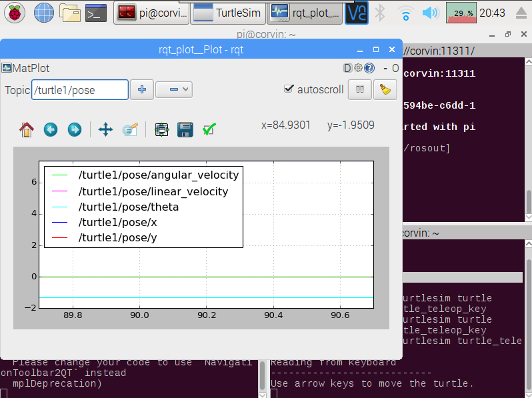
Task: Clear the plot with broom button
Action: (385, 89)
